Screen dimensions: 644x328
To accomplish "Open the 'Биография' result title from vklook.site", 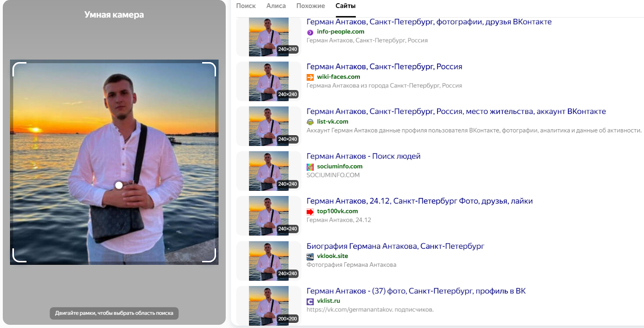I will (x=395, y=246).
